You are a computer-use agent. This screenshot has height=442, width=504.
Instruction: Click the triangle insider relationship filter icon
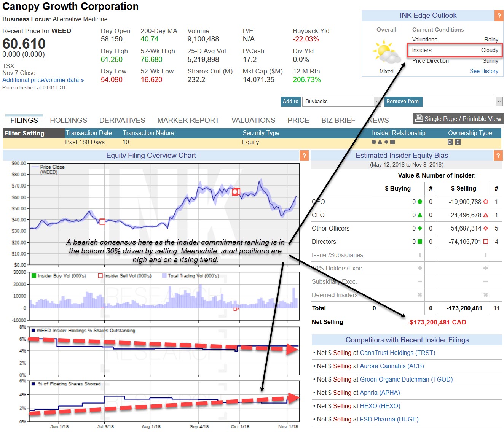(x=380, y=142)
